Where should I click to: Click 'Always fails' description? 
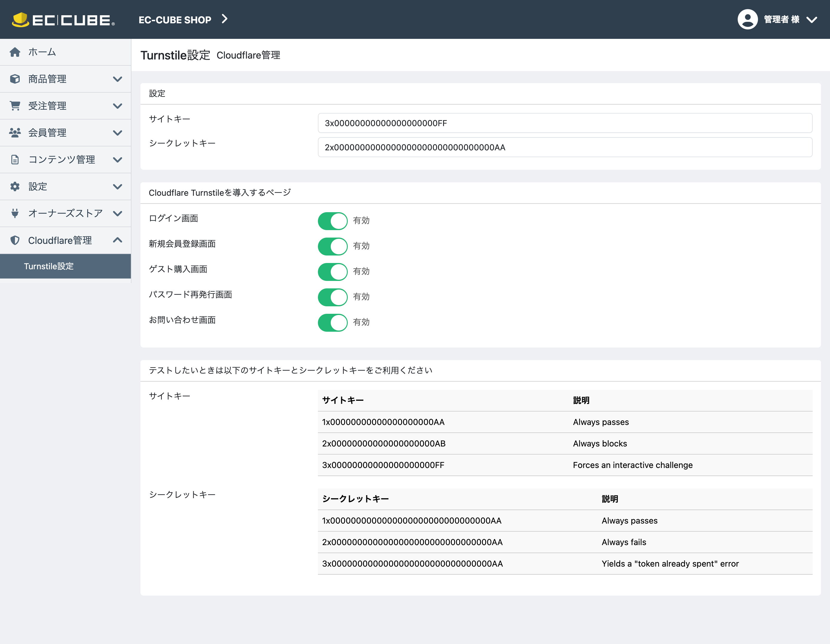pos(624,542)
